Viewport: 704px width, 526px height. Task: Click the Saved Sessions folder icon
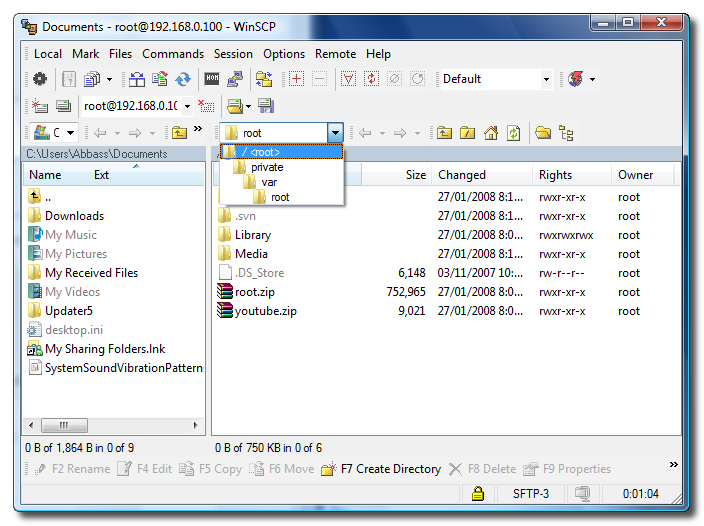click(235, 106)
